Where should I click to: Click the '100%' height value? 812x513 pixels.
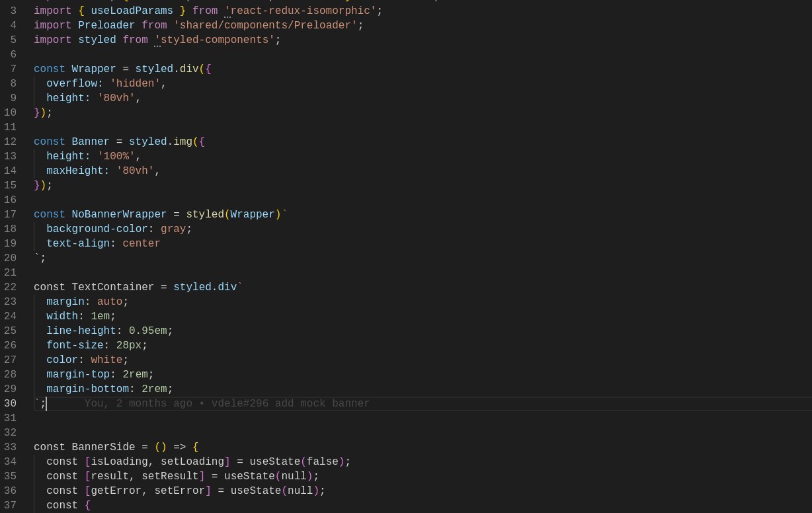[x=116, y=156]
